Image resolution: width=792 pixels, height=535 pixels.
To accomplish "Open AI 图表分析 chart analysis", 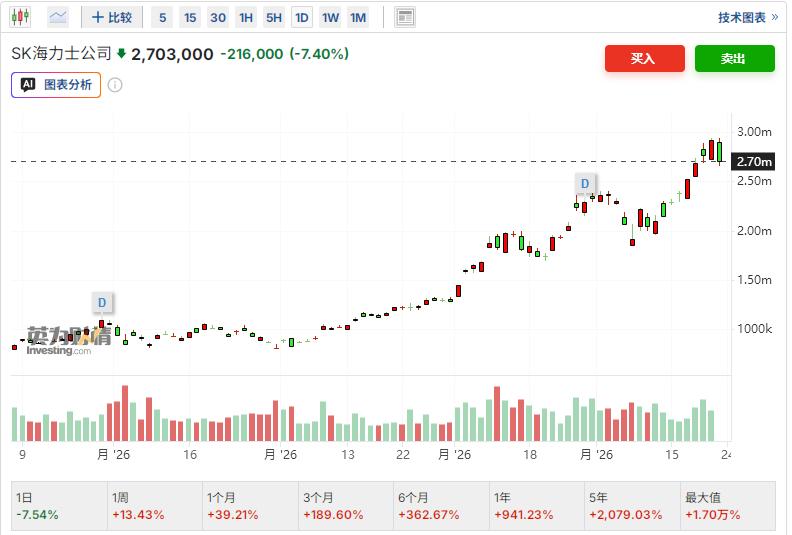I will pyautogui.click(x=56, y=84).
